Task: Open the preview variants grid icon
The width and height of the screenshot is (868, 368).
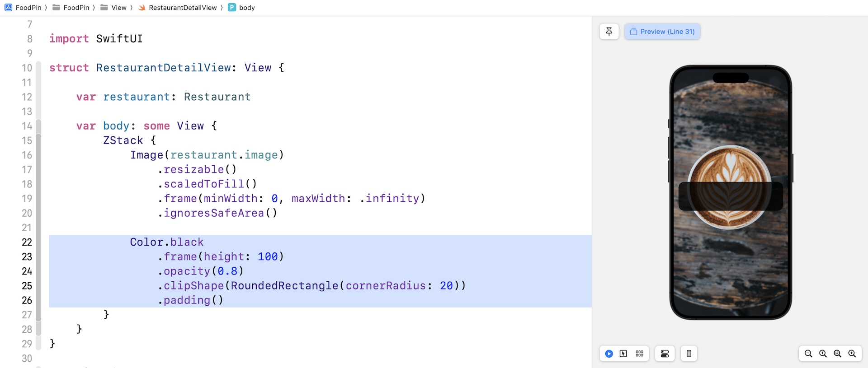Action: 639,354
